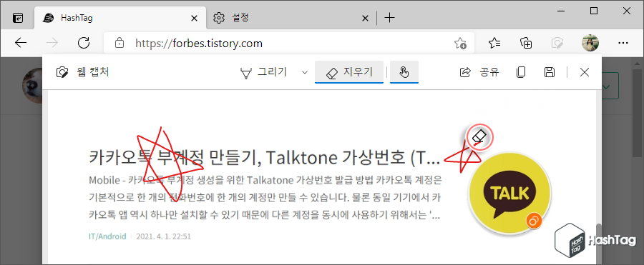Click the address bar URL field
The height and width of the screenshot is (265, 644).
click(289, 43)
